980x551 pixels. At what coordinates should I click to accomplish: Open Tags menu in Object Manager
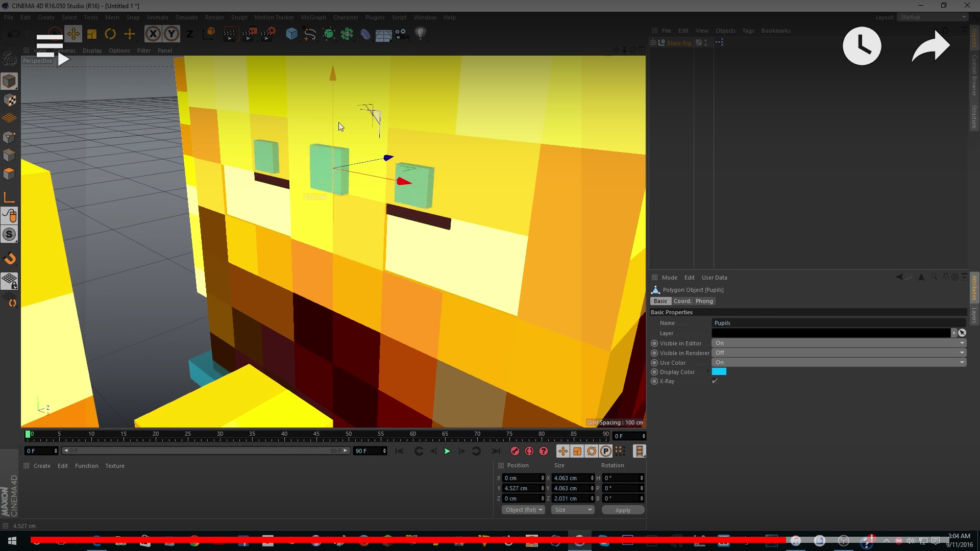click(748, 31)
